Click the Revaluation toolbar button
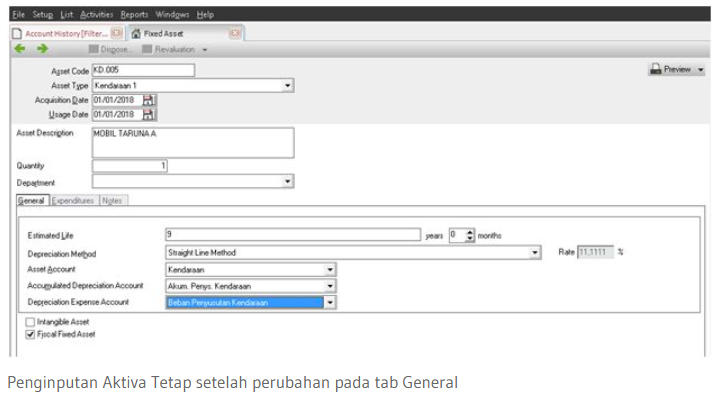The image size is (714, 397). click(169, 49)
